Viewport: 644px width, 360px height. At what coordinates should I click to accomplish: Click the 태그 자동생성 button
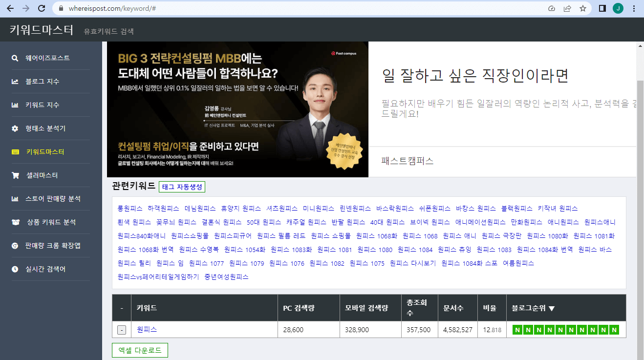click(182, 187)
